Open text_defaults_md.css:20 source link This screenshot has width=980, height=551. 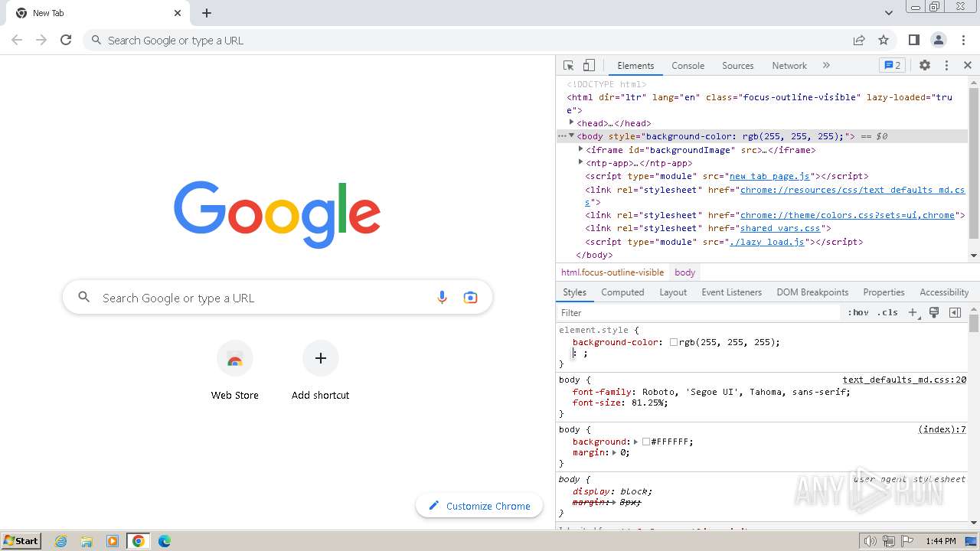pos(904,380)
